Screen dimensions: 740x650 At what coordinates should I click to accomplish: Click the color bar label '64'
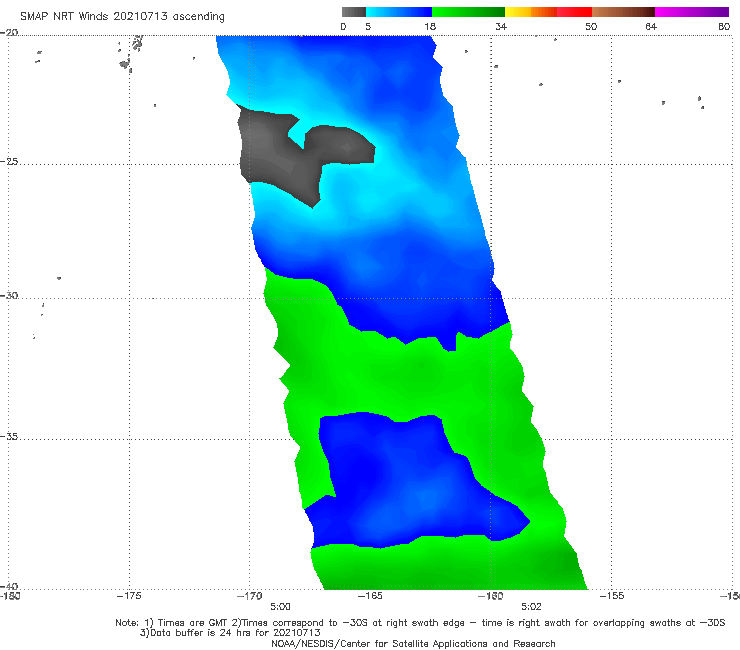[651, 26]
